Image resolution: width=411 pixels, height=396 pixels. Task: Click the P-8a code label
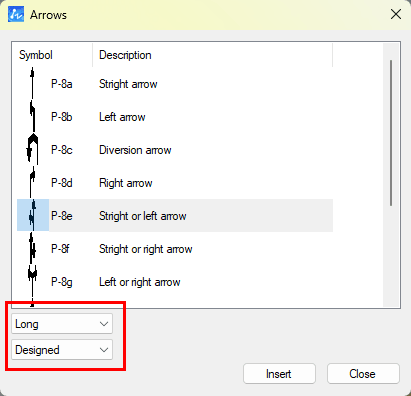pos(62,84)
